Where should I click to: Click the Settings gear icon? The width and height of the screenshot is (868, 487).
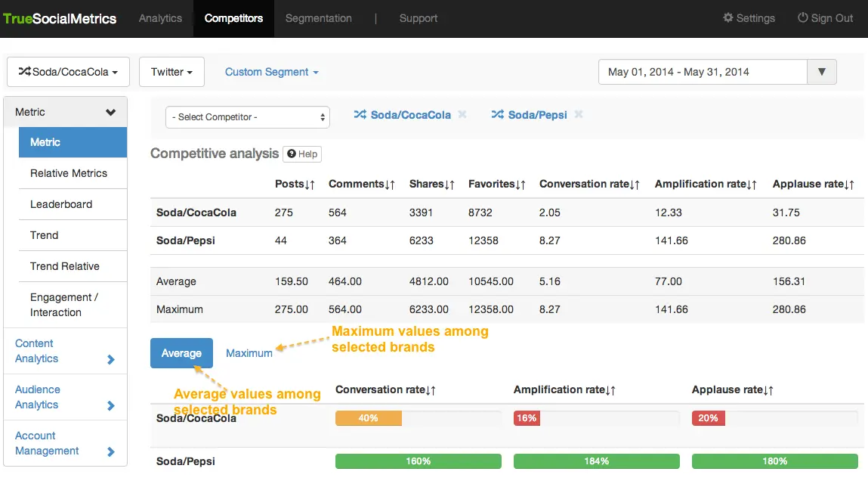pyautogui.click(x=728, y=18)
